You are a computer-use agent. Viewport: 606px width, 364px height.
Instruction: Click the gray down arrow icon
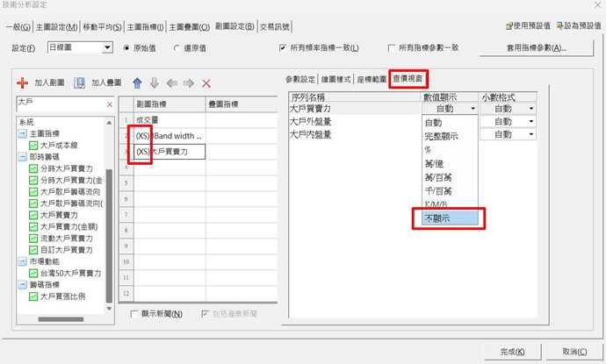(154, 83)
